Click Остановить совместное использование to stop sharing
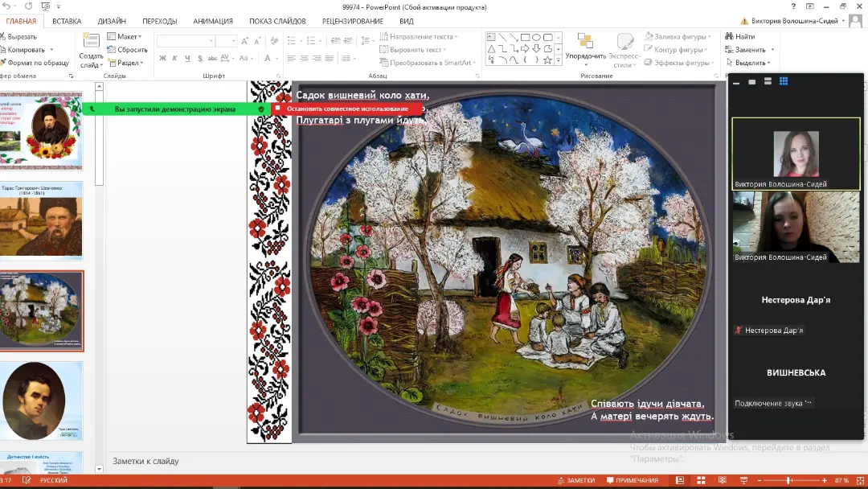The image size is (868, 489). (347, 109)
